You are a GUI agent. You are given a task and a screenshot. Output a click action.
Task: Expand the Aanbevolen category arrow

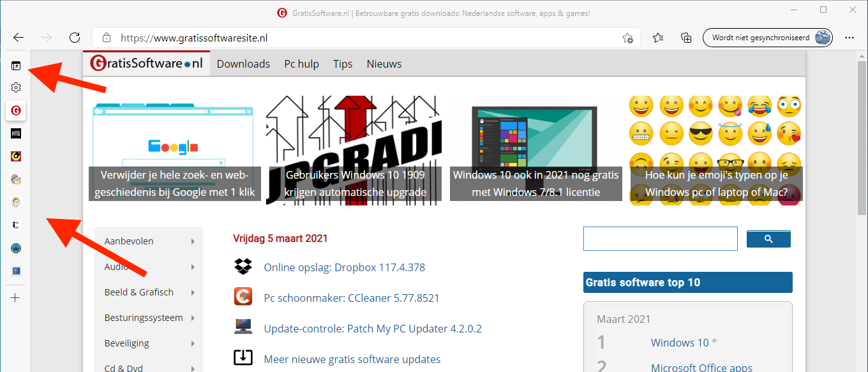pyautogui.click(x=192, y=241)
